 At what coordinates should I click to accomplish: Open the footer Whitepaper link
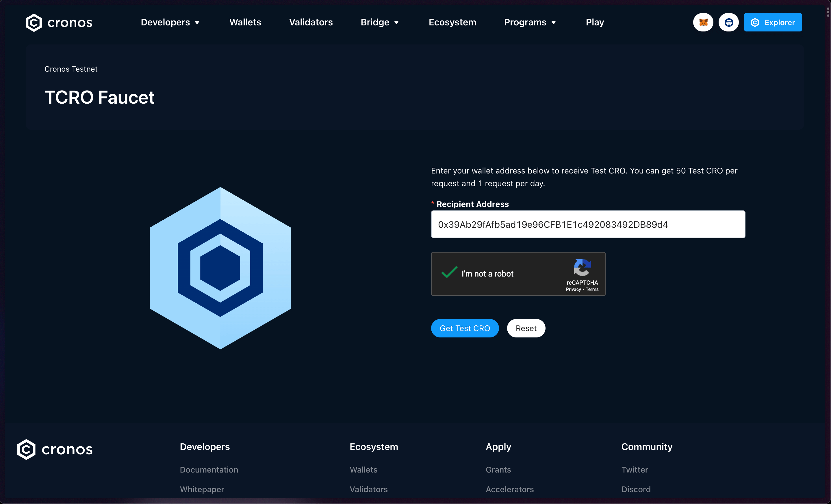click(202, 489)
